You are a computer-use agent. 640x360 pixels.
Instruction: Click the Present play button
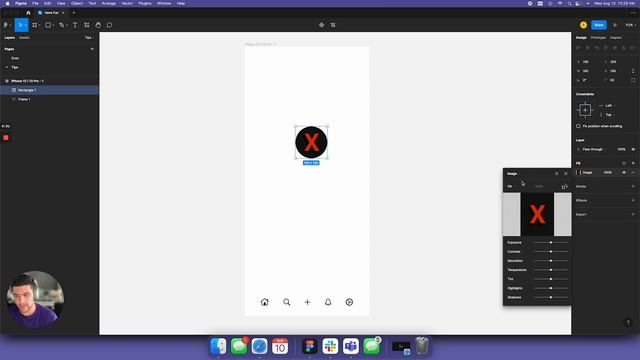[615, 25]
